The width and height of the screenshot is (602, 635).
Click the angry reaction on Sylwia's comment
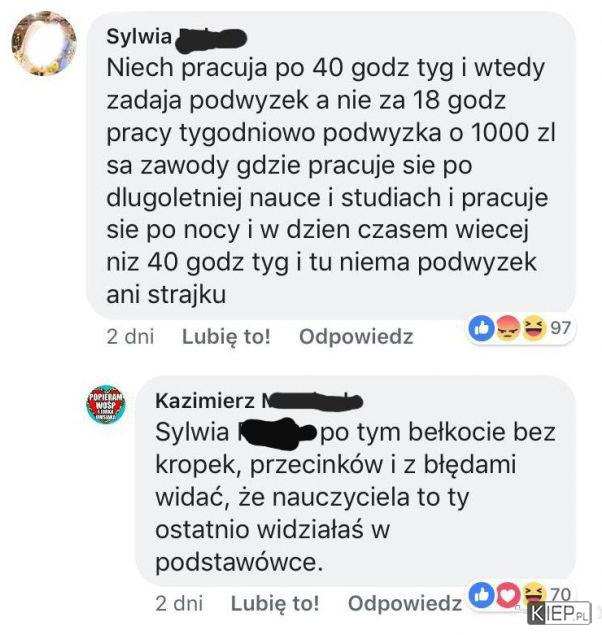click(x=508, y=328)
